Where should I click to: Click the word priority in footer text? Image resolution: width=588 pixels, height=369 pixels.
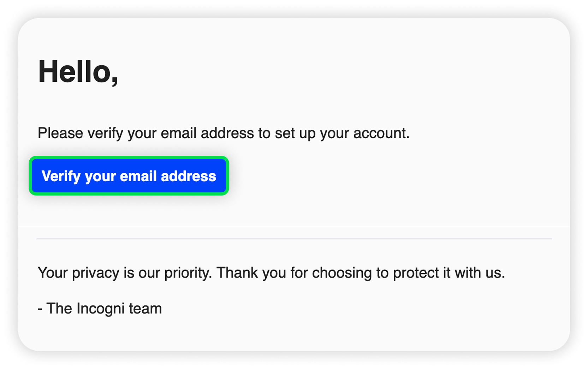pos(188,273)
